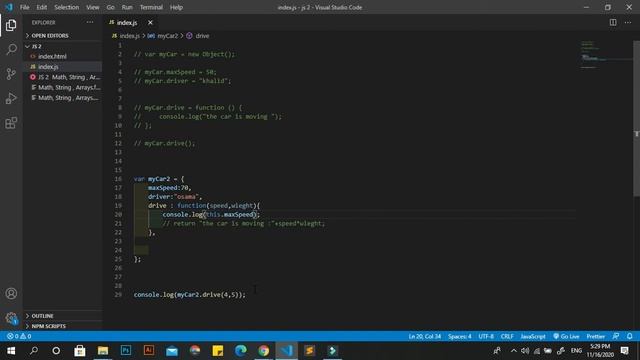This screenshot has height=360, width=640.
Task: Click the Prettier status bar item
Action: [x=596, y=336]
